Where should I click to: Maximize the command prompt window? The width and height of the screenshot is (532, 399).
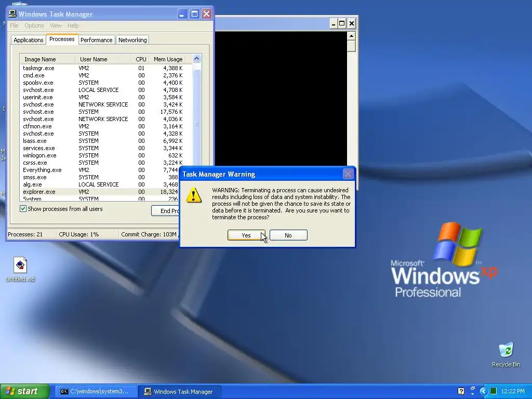pyautogui.click(x=342, y=23)
